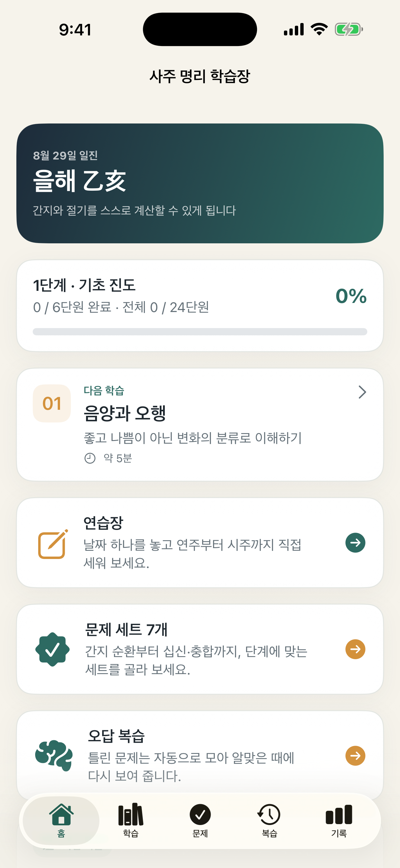
Task: Expand 음양과 오행 lesson via chevron
Action: [362, 392]
